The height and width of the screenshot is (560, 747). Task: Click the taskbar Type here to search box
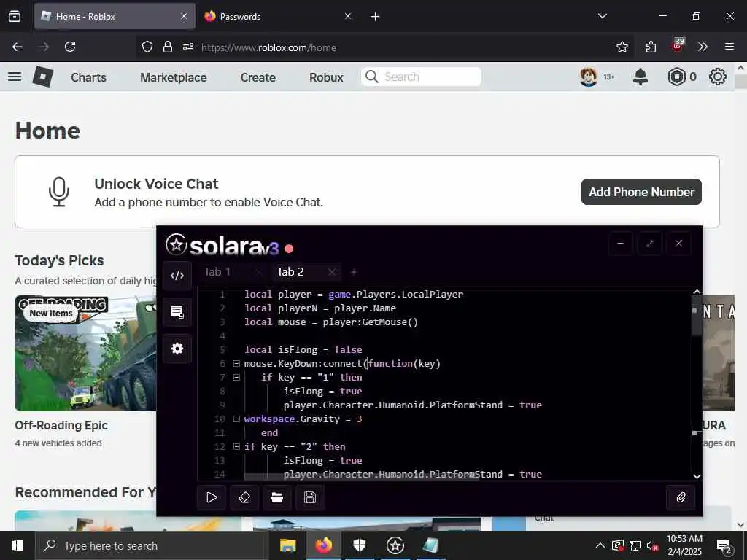click(152, 545)
